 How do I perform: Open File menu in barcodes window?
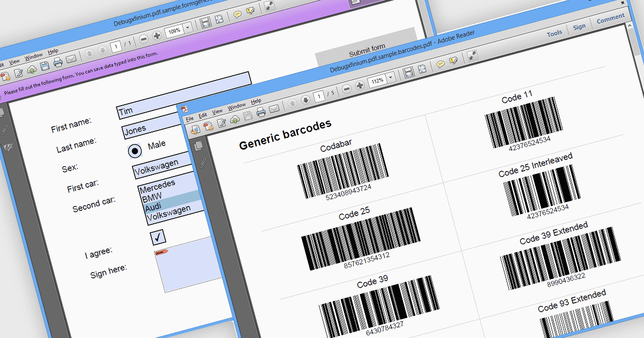tap(189, 117)
